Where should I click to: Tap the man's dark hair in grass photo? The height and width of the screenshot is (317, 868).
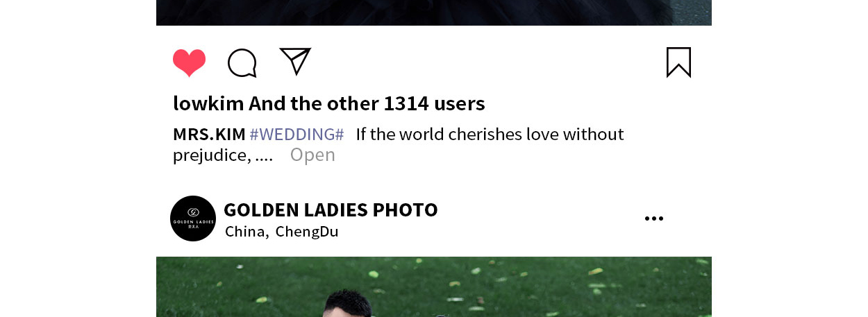(x=351, y=303)
